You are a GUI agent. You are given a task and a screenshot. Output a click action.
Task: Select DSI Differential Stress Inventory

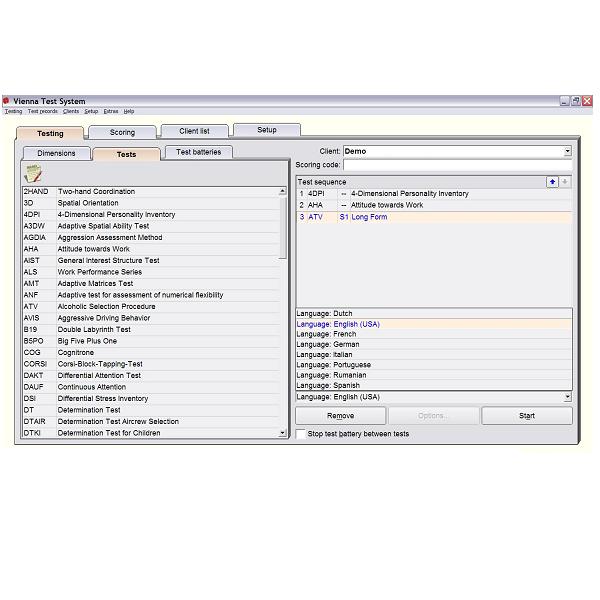[x=151, y=398]
